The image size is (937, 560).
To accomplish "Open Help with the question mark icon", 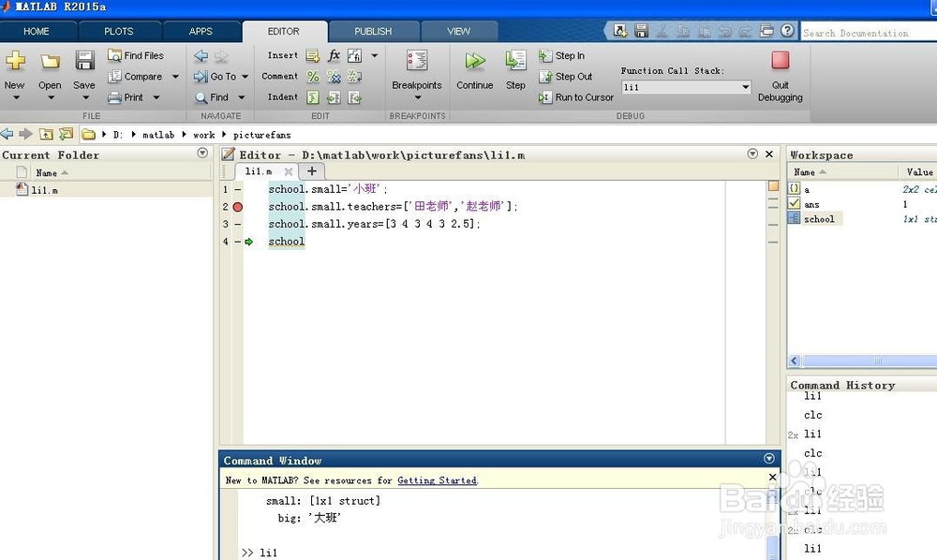I will tap(788, 31).
